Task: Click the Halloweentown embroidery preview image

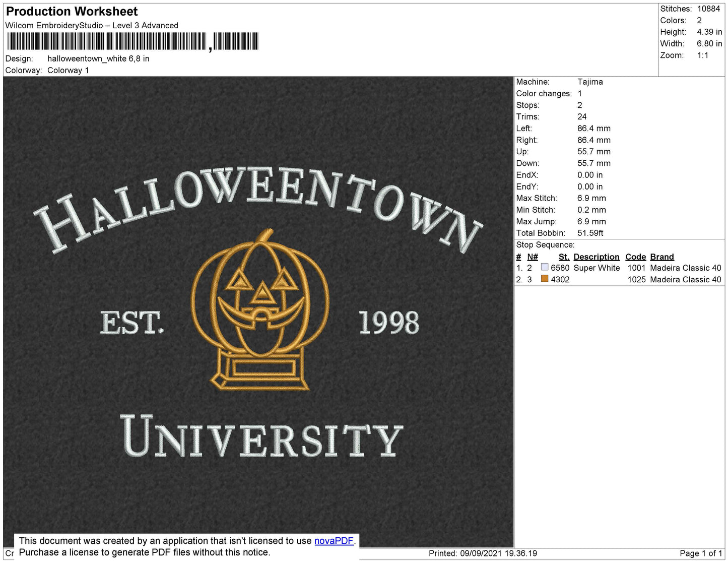Action: (258, 312)
